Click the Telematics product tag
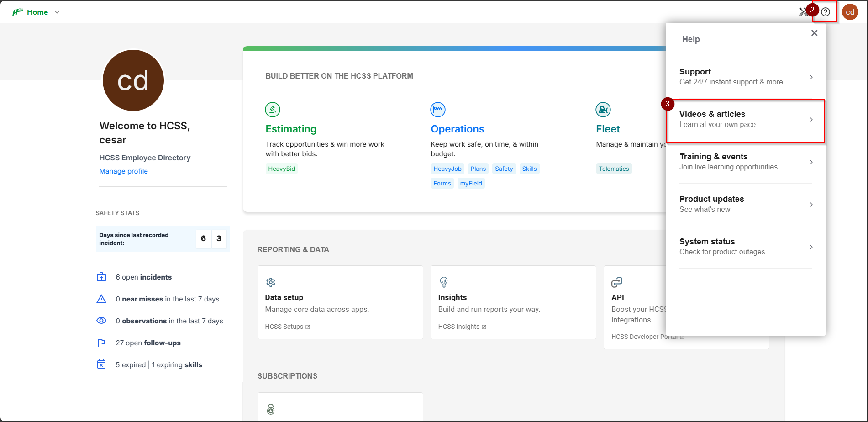 tap(614, 169)
